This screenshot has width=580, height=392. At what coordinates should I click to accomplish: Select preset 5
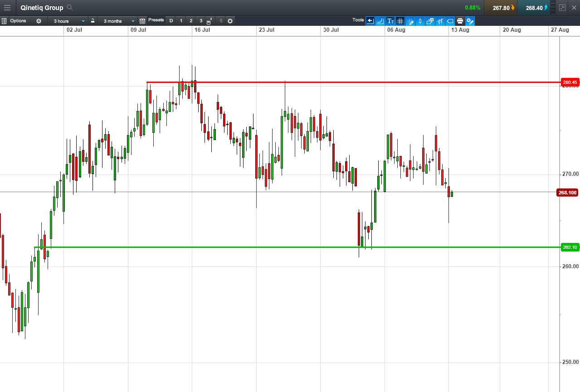click(221, 21)
